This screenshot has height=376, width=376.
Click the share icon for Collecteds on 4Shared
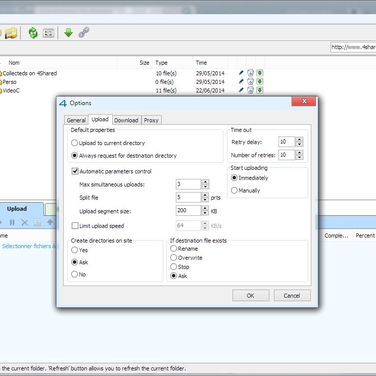pyautogui.click(x=250, y=73)
